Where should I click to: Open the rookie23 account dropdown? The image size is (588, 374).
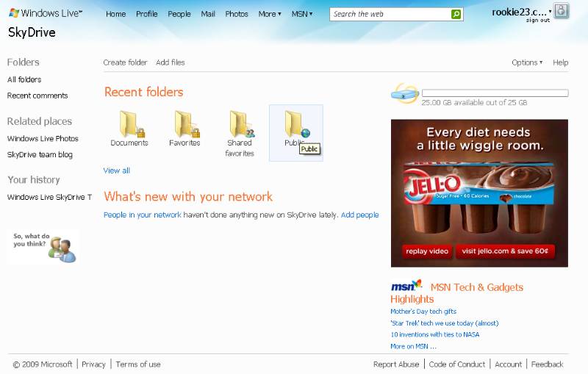522,12
